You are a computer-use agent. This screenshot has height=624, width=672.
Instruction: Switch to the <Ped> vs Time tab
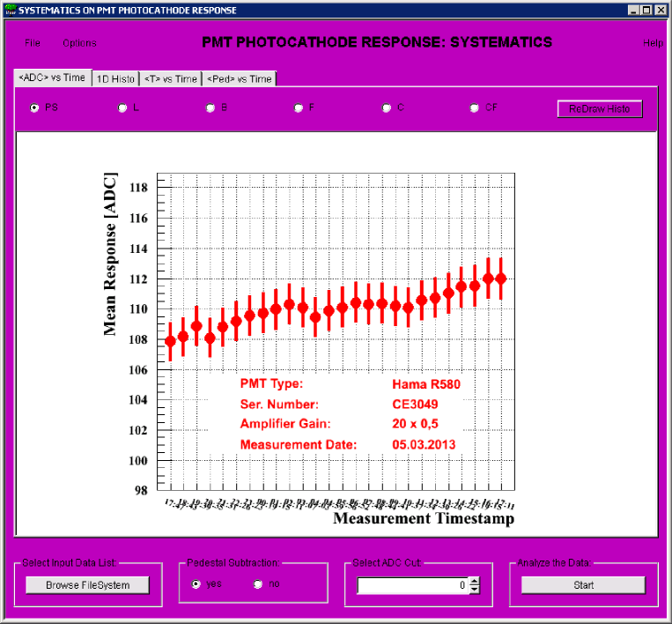click(x=240, y=79)
